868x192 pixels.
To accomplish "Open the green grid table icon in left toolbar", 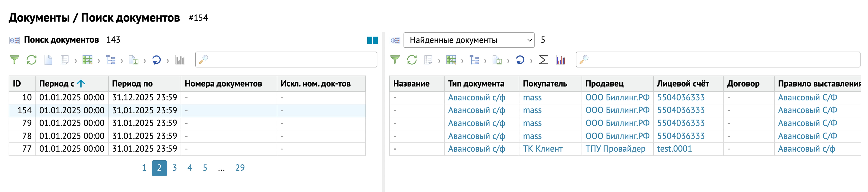I will (x=88, y=60).
